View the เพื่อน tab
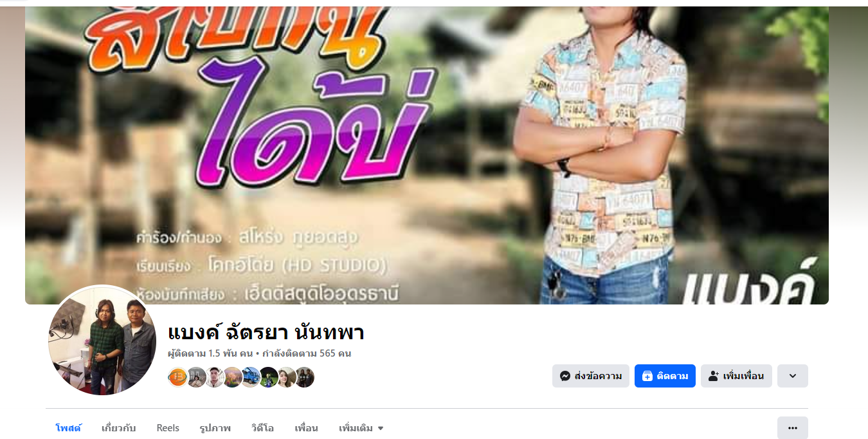Screen dimensions: 868x439 coord(307,428)
